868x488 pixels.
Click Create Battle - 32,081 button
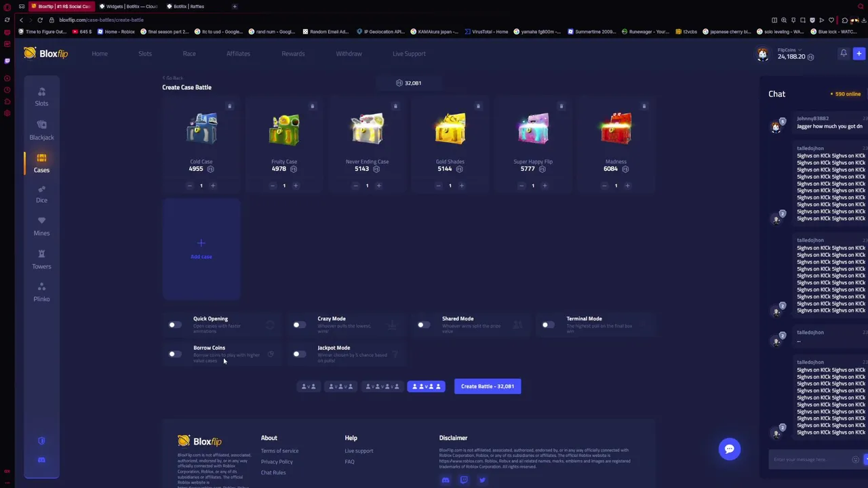coord(488,386)
